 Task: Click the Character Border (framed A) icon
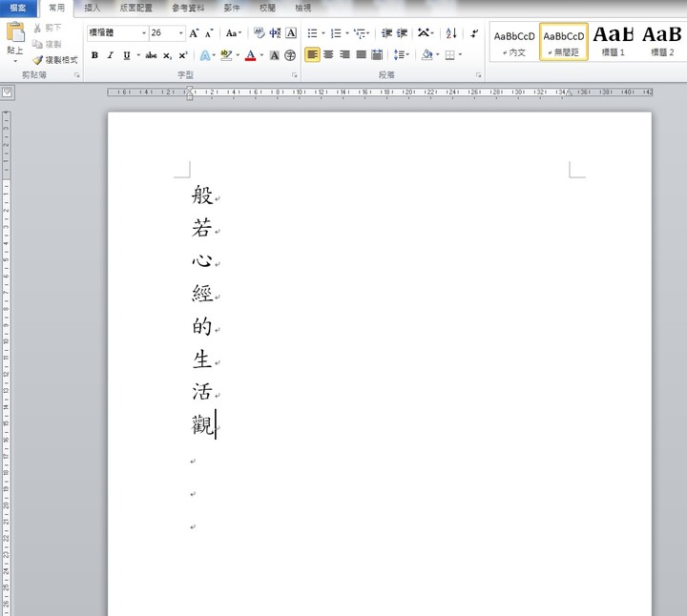pos(291,32)
